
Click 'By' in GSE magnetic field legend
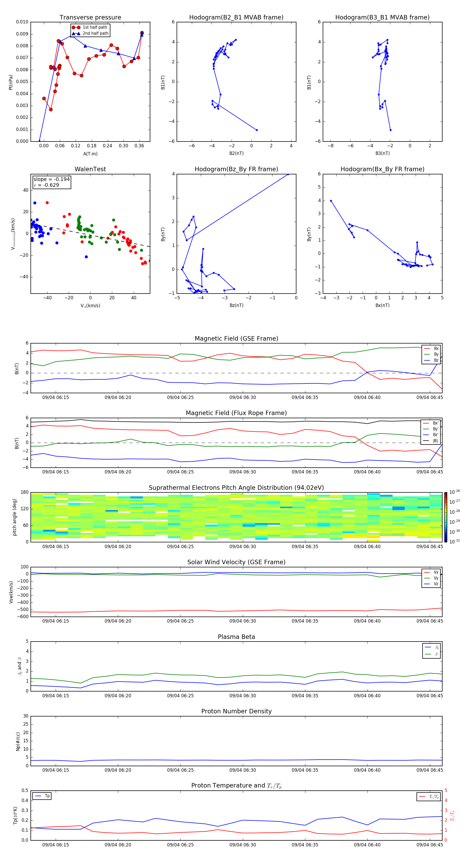[x=431, y=354]
